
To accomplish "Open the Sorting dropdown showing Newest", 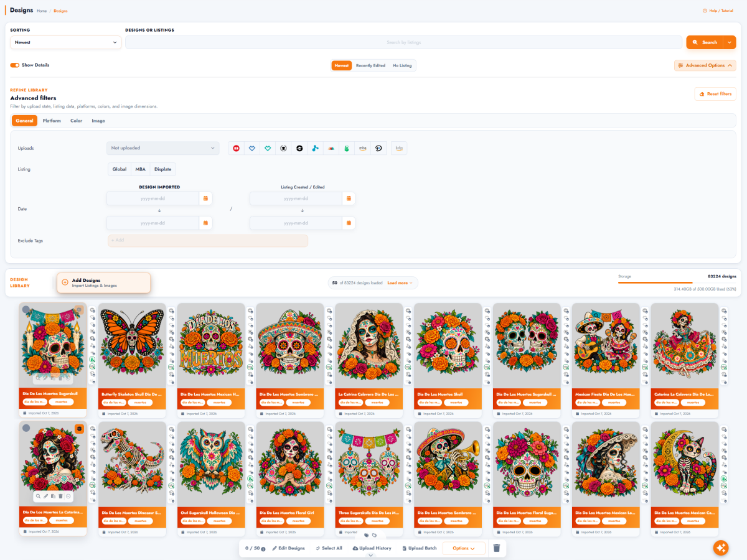I will click(65, 42).
